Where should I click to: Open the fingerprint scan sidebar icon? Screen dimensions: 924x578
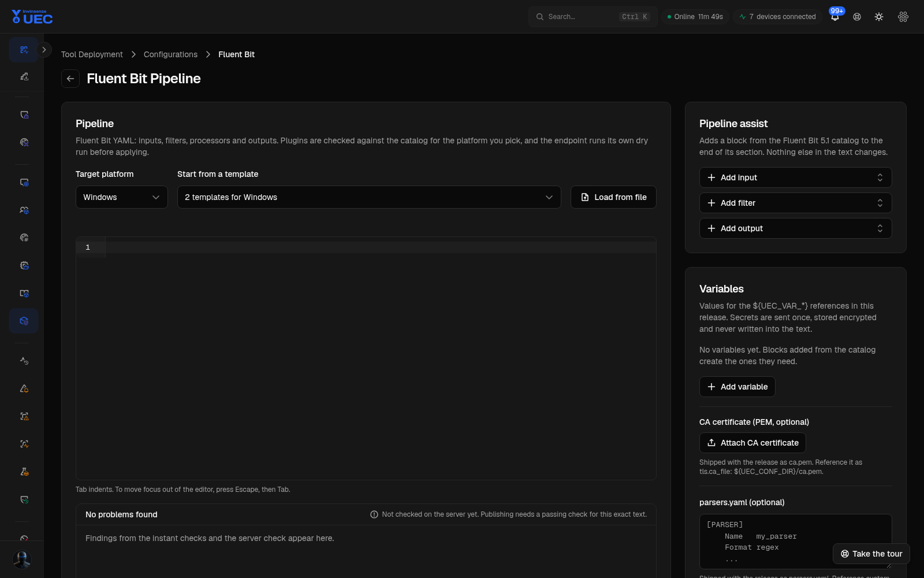(24, 142)
